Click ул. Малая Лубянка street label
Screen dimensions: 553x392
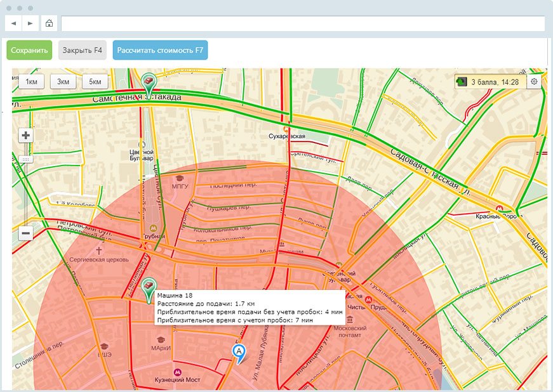pyautogui.click(x=260, y=354)
